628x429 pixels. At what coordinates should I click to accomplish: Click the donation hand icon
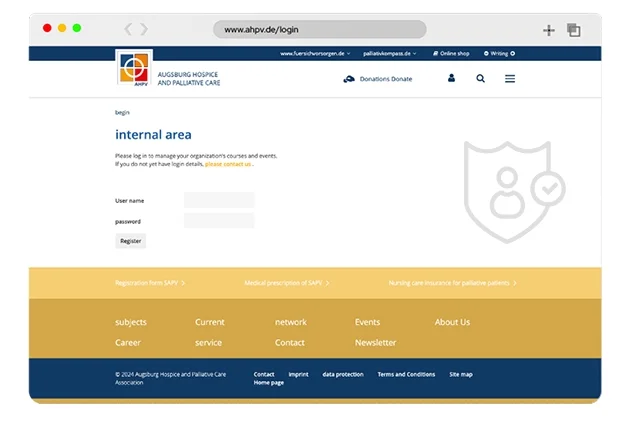tap(349, 79)
